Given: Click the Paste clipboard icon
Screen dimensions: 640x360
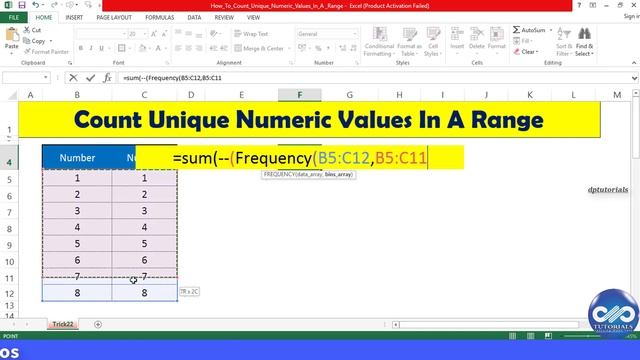Looking at the screenshot, I should click(x=11, y=35).
